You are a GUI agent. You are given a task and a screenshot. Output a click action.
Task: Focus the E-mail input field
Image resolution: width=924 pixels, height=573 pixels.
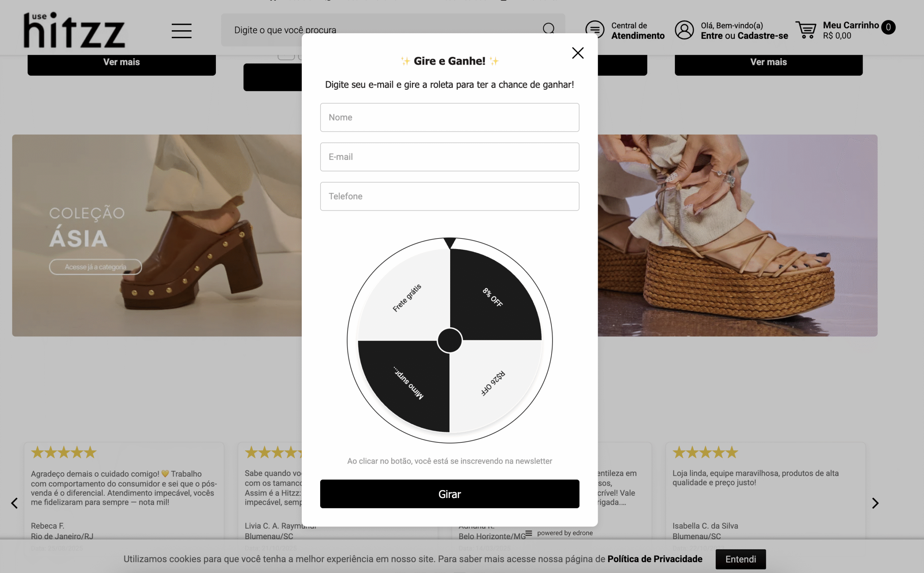[449, 157]
